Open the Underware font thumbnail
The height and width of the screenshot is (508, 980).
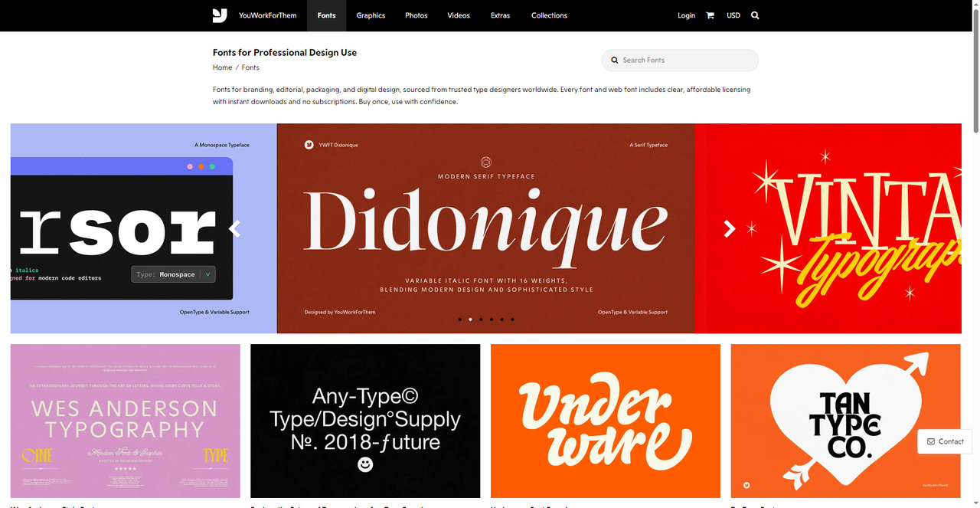pyautogui.click(x=605, y=421)
